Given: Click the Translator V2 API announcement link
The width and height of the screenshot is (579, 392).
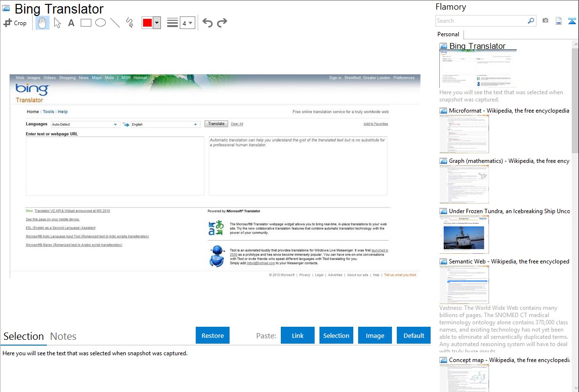Looking at the screenshot, I should pos(72,211).
